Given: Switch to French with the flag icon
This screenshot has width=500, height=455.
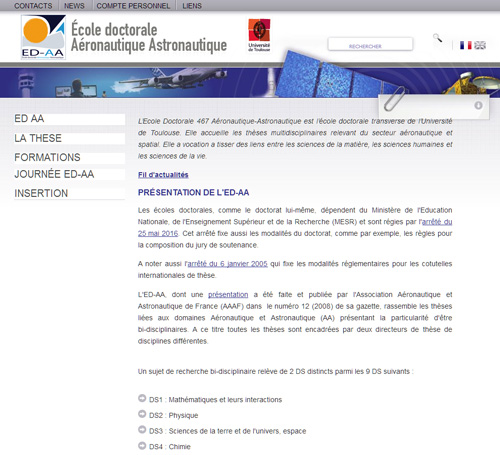Looking at the screenshot, I should 466,45.
